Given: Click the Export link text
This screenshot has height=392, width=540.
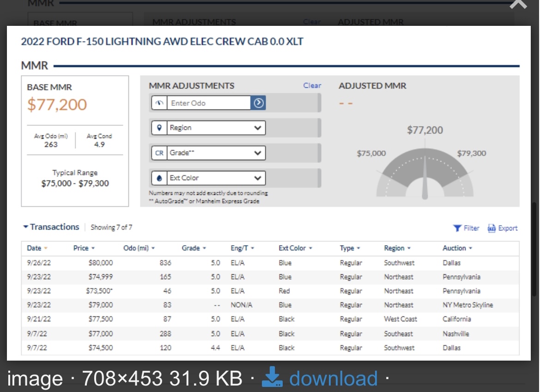Looking at the screenshot, I should (508, 228).
